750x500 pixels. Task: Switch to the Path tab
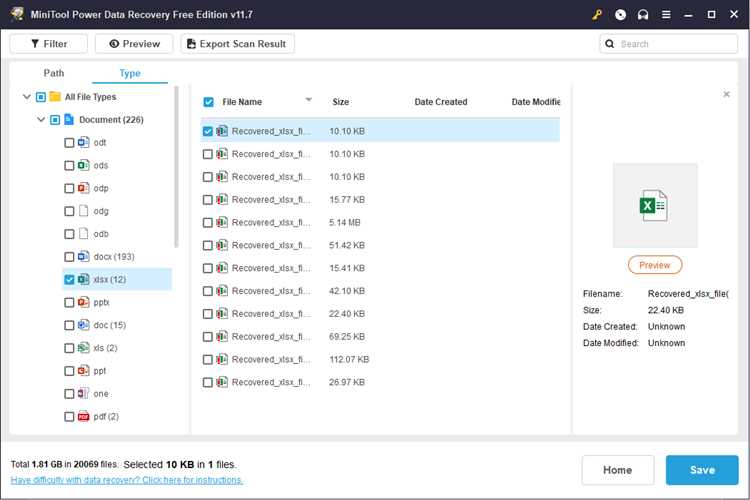(54, 73)
